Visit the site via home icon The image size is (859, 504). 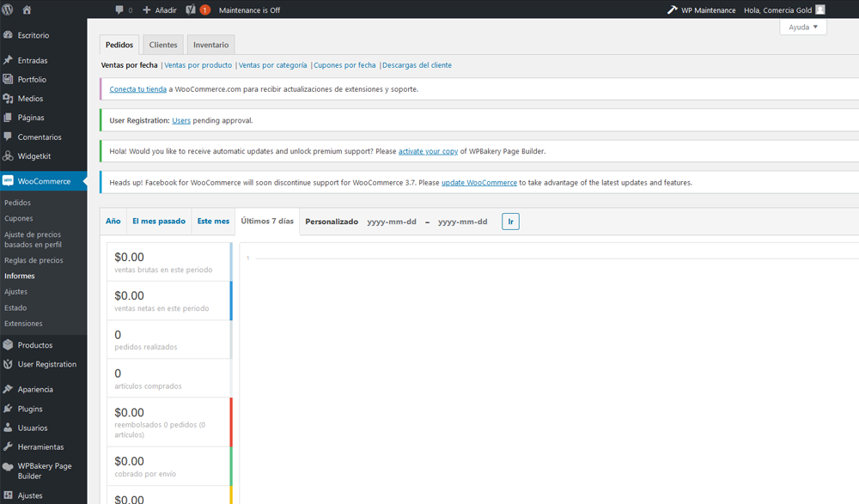point(27,9)
